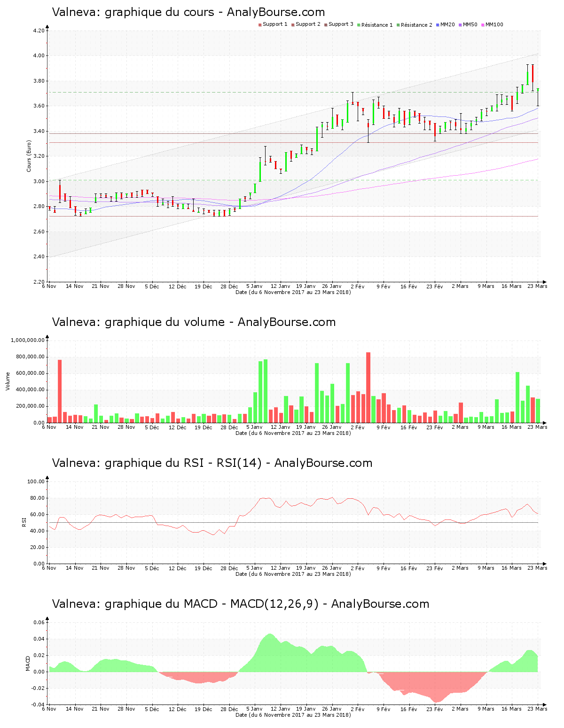Click the -0.04 value on MACD axis
The image size is (564, 728).
pos(38,705)
